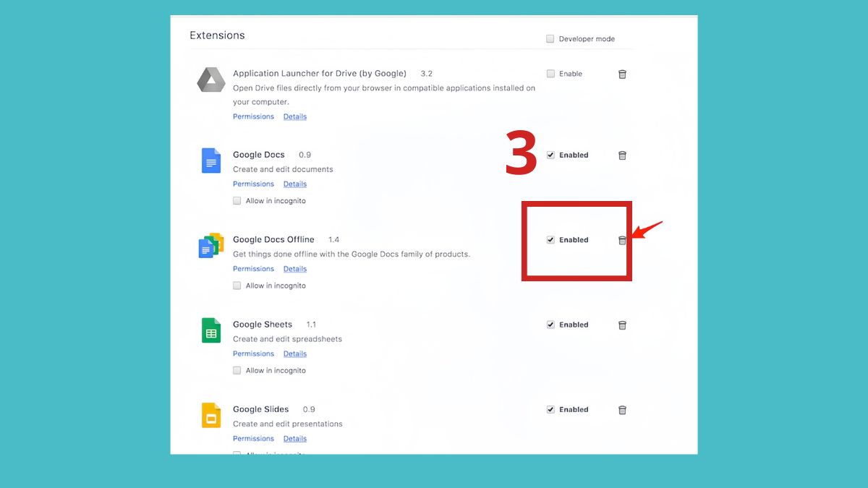Allow Google Docs Offline in incognito

pos(237,286)
